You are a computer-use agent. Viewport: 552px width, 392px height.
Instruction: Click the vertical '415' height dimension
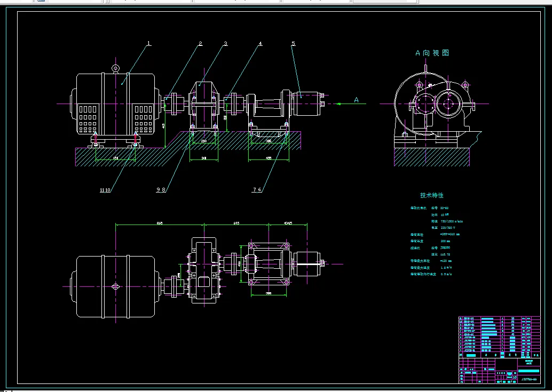163,126
